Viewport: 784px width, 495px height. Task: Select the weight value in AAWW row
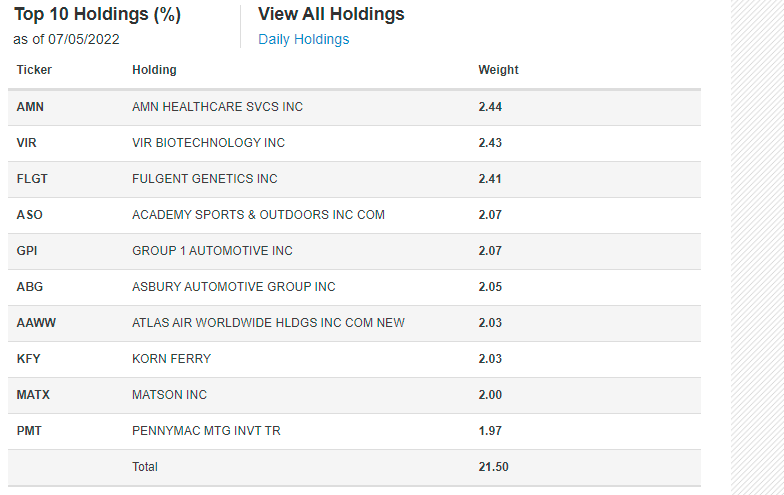[490, 323]
